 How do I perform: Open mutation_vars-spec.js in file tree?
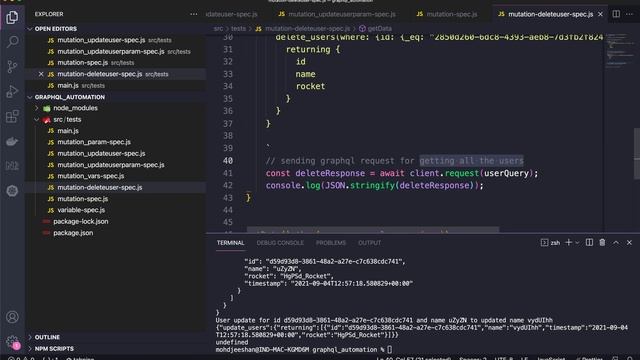click(91, 176)
